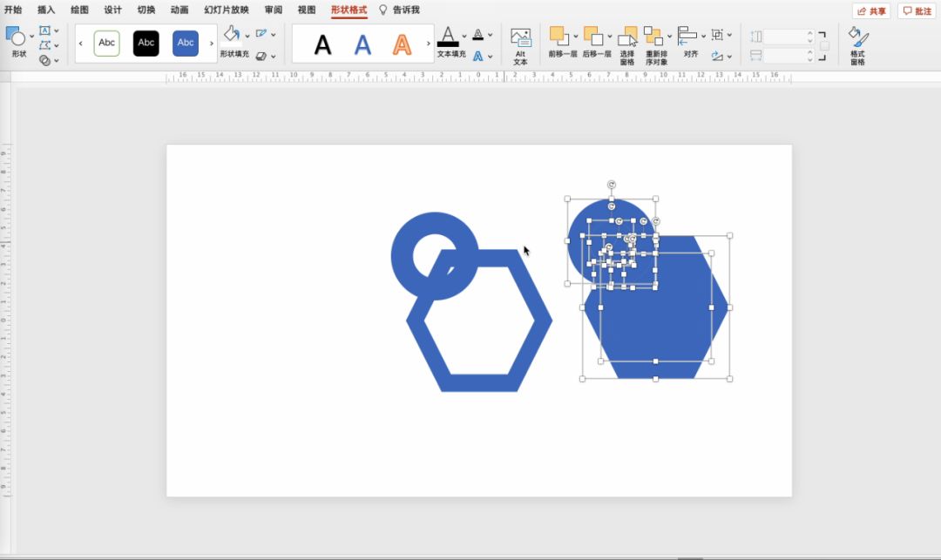Apply the blue Abc shape style
The width and height of the screenshot is (941, 560).
click(186, 44)
